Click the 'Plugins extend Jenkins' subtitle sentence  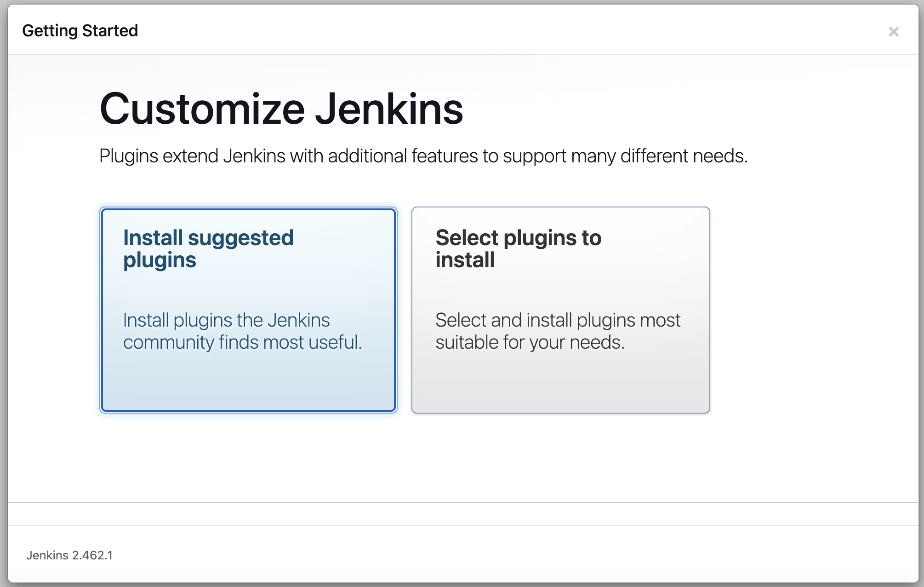tap(423, 156)
